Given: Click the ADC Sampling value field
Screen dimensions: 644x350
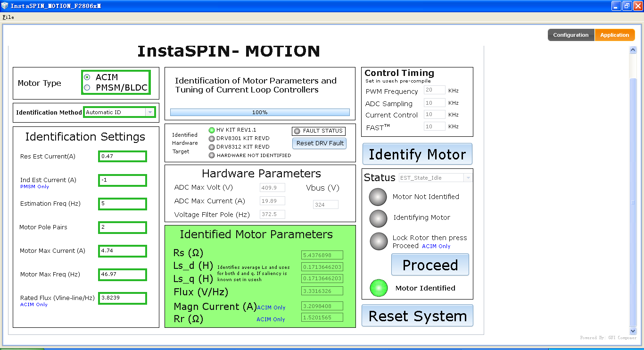Looking at the screenshot, I should click(435, 103).
